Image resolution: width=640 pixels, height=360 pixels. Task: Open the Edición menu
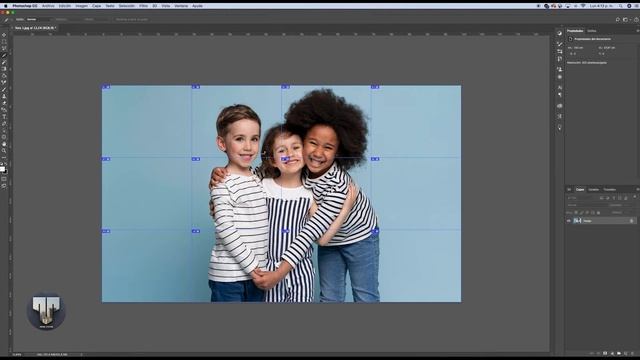[x=64, y=6]
